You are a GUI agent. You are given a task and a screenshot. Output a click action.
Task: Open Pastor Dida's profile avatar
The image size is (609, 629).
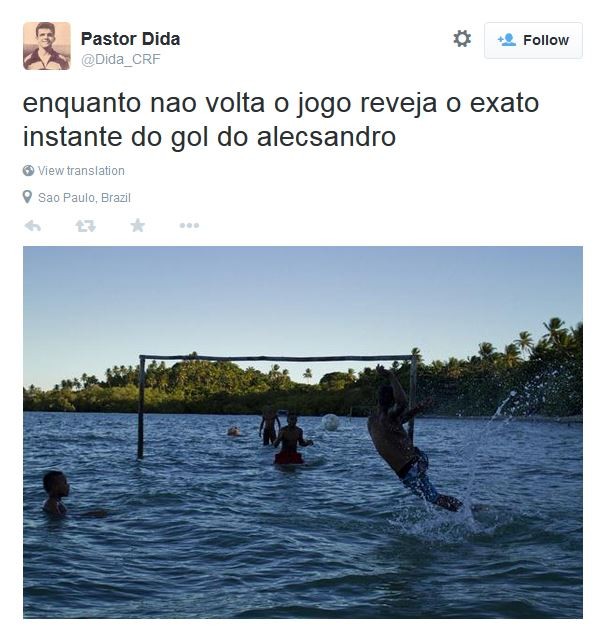click(x=47, y=46)
